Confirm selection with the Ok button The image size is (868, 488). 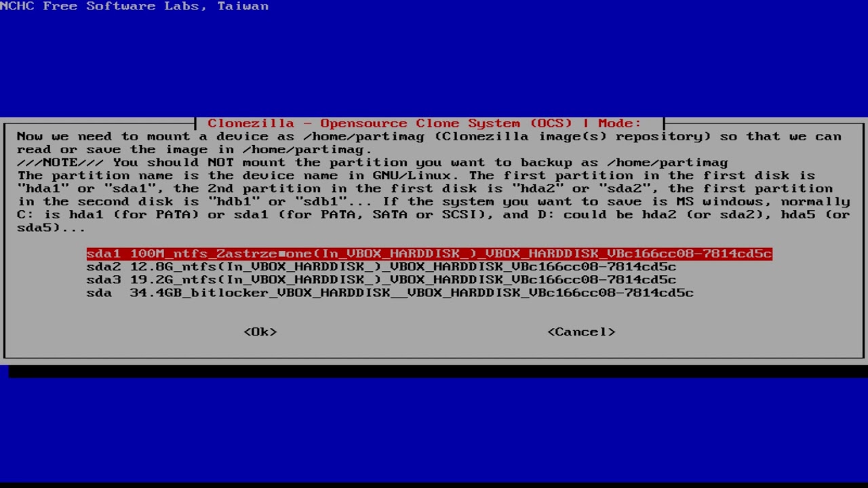point(260,331)
